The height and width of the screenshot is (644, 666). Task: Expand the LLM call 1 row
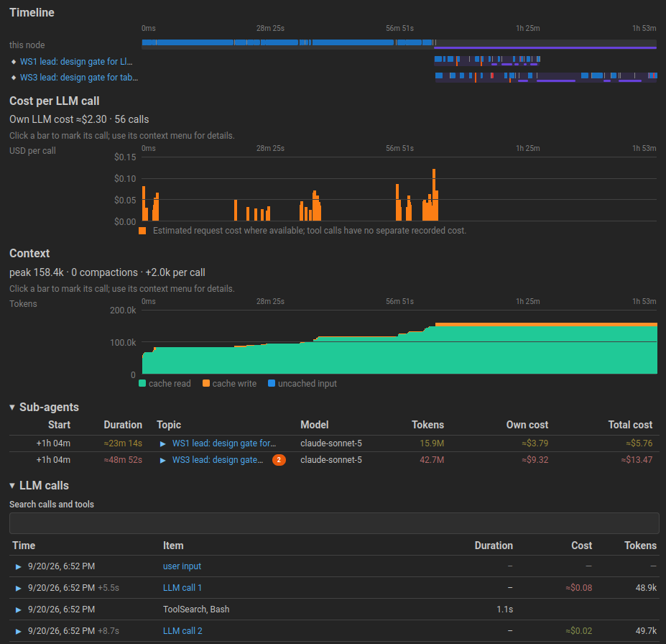pos(18,589)
